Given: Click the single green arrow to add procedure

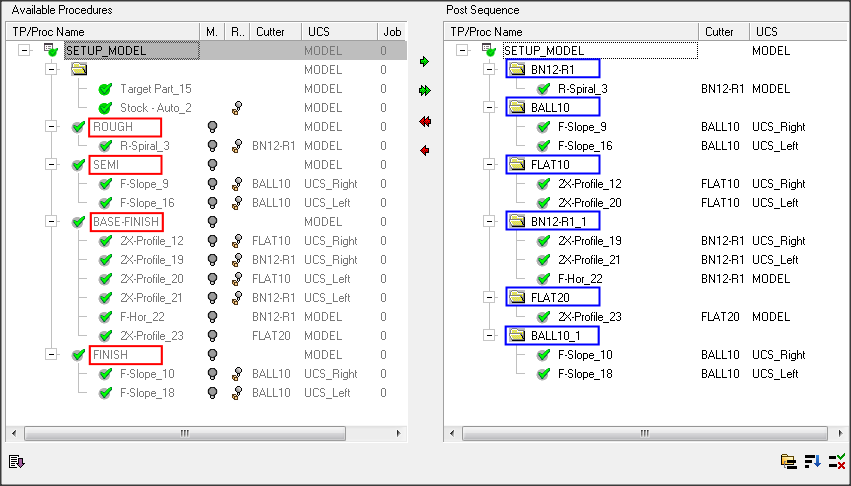Looking at the screenshot, I should tap(424, 62).
